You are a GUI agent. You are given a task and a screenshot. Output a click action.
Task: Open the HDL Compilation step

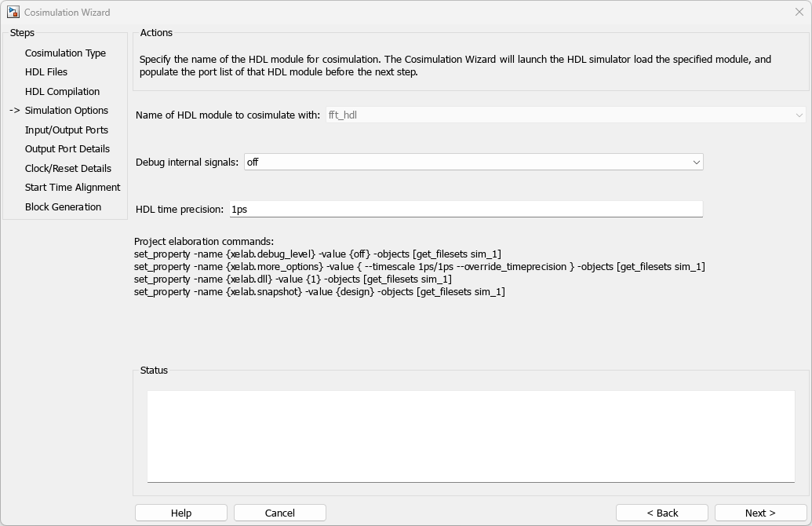coord(62,92)
